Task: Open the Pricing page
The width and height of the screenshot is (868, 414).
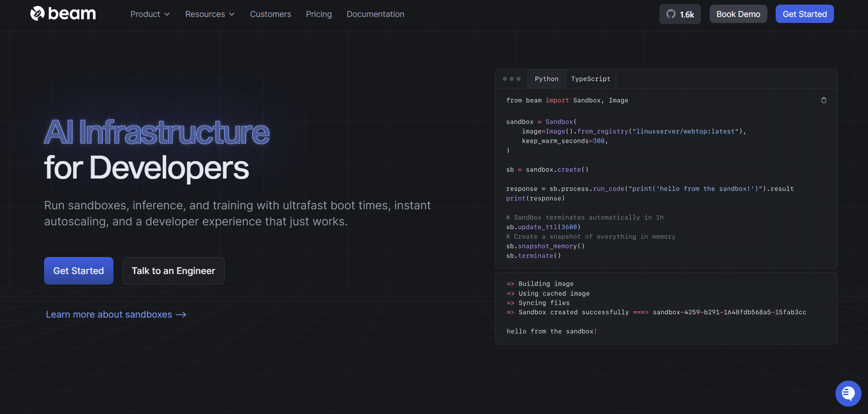Action: [319, 14]
